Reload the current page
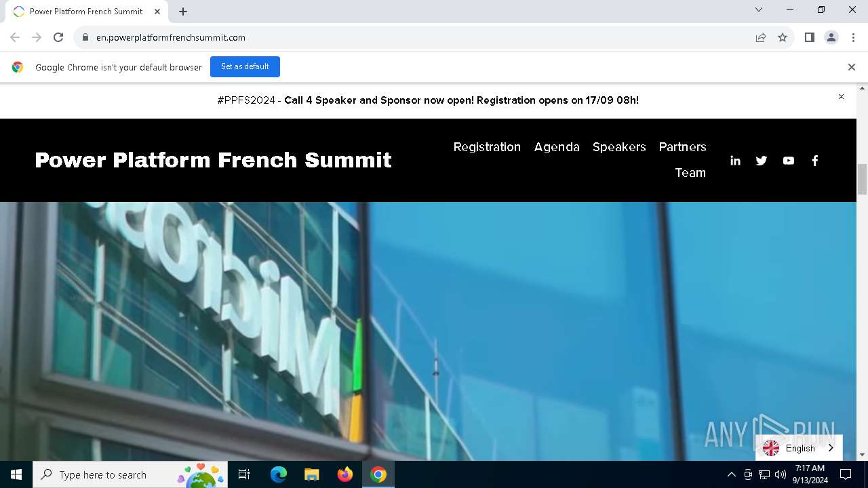 click(x=58, y=37)
